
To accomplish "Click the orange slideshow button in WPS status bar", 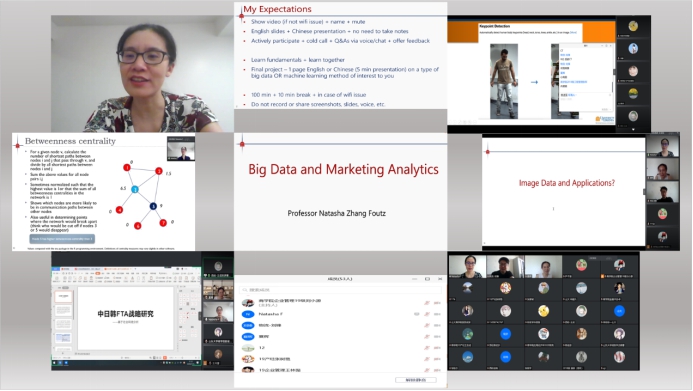I will pyautogui.click(x=165, y=357).
